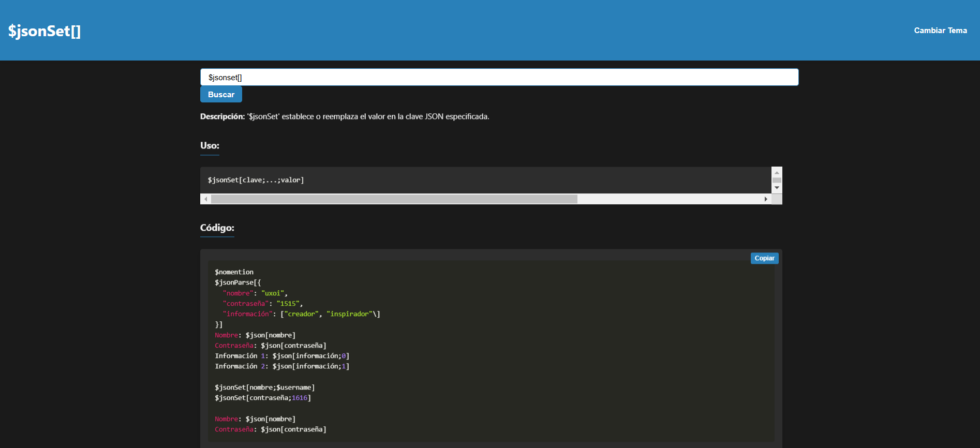Click the vertical scrollbar thumb in usage box
The height and width of the screenshot is (448, 980).
point(777,180)
